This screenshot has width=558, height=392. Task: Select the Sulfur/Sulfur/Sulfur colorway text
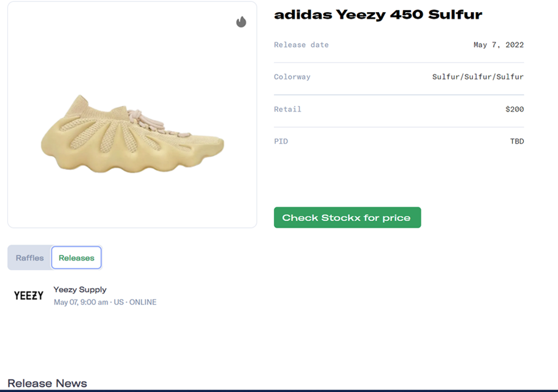coord(478,77)
